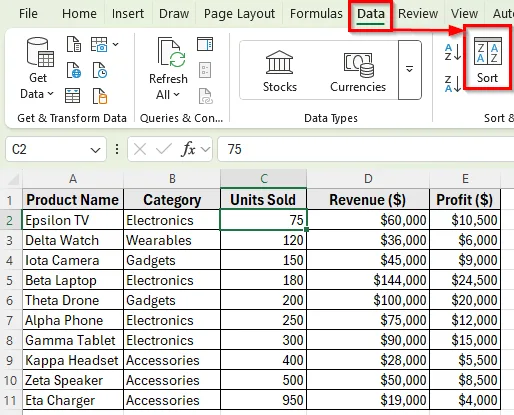Click From Web icon
The width and height of the screenshot is (514, 415).
74,70
